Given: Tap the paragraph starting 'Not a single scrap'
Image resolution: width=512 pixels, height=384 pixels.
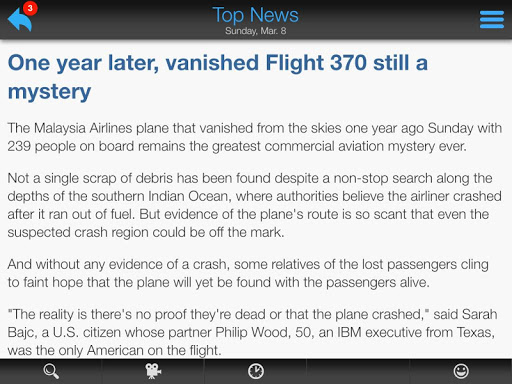Looking at the screenshot, I should [x=255, y=205].
